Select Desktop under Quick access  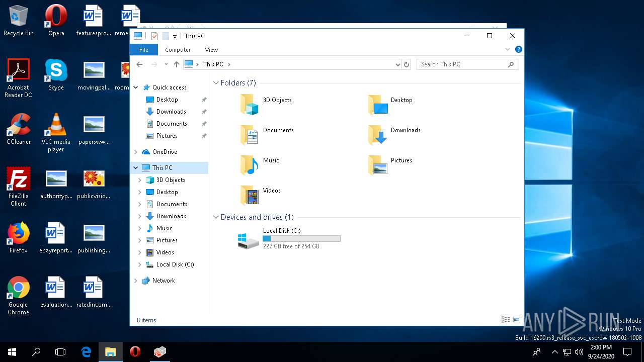click(167, 100)
